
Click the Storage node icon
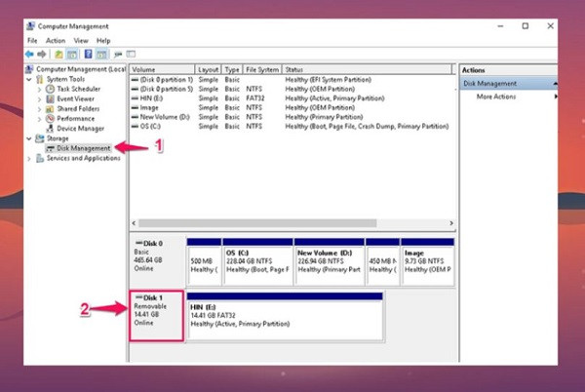40,138
